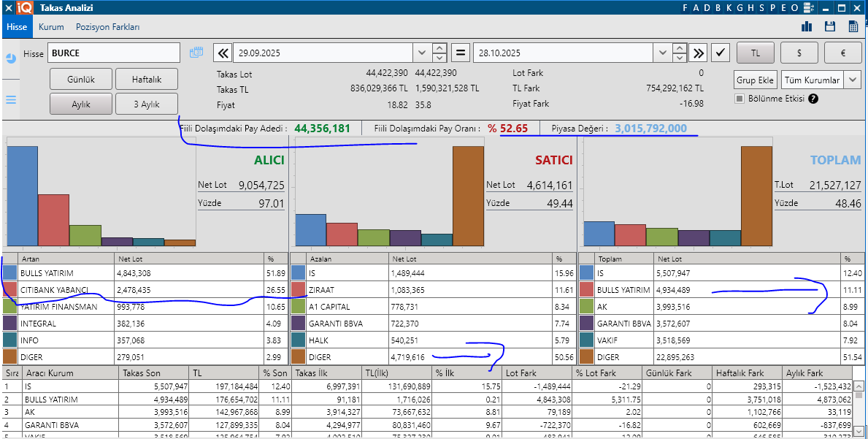Click the equals sign date button
Viewport: 868px width, 439px height.
coord(460,53)
